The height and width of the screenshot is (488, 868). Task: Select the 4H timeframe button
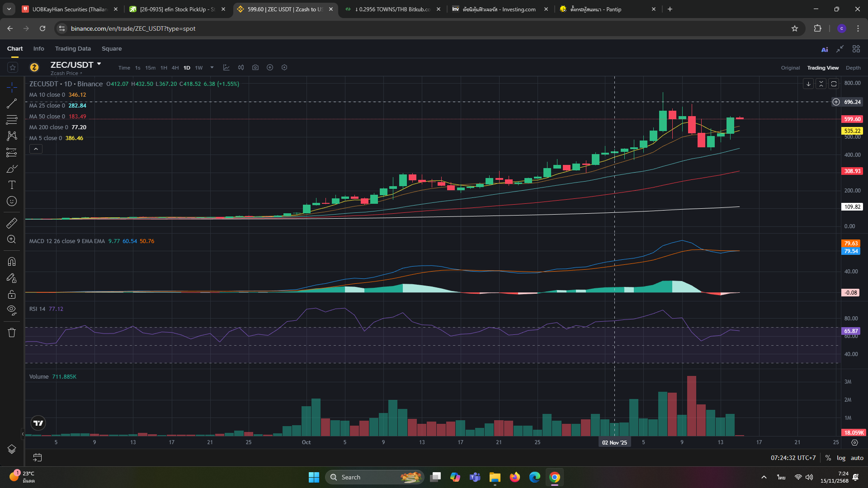[175, 68]
